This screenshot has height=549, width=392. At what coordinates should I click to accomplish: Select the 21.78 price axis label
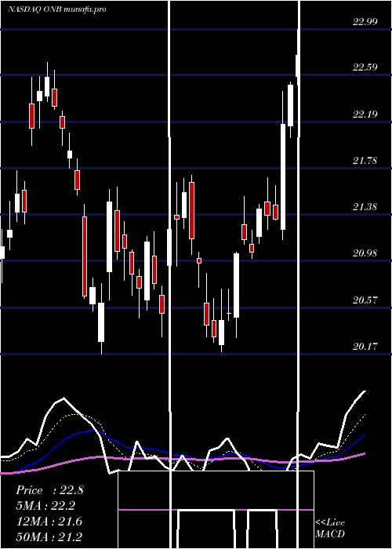[365, 161]
